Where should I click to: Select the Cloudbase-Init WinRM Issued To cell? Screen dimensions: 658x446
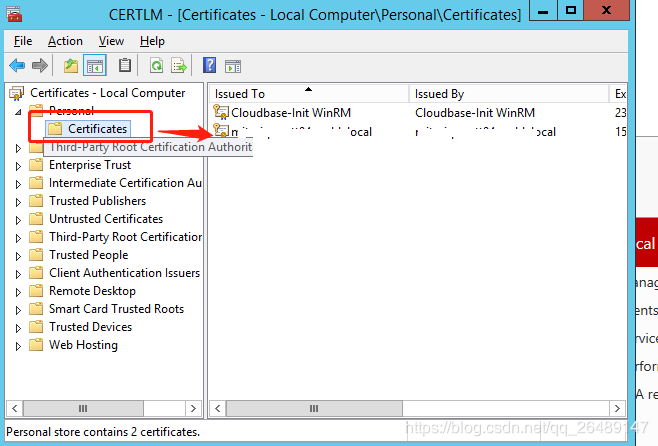pos(291,113)
